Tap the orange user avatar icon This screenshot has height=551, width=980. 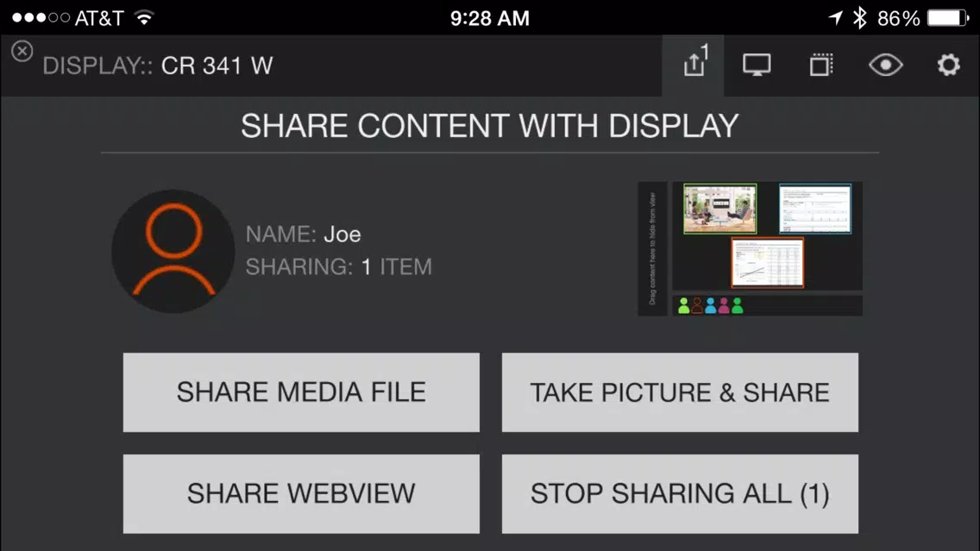click(173, 251)
